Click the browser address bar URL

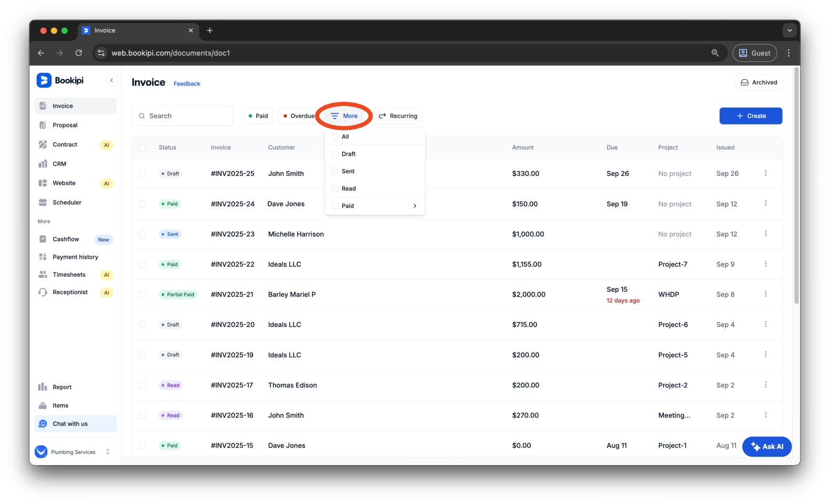click(171, 53)
